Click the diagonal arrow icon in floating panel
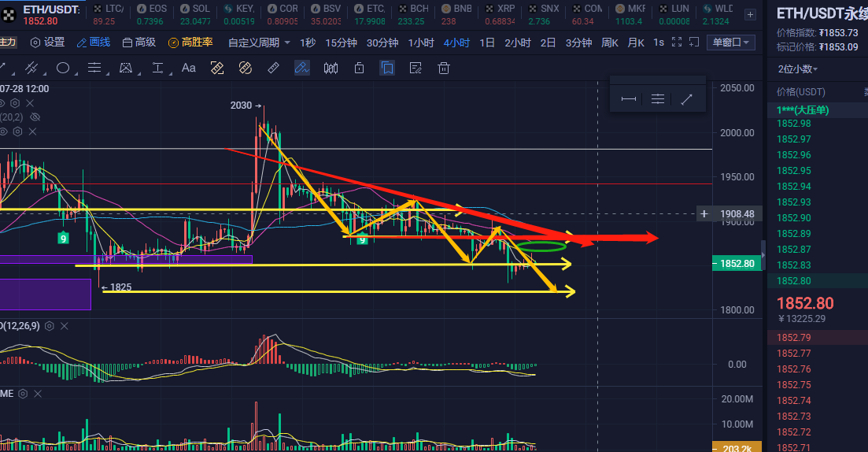Viewport: 868px width, 452px height. [686, 99]
